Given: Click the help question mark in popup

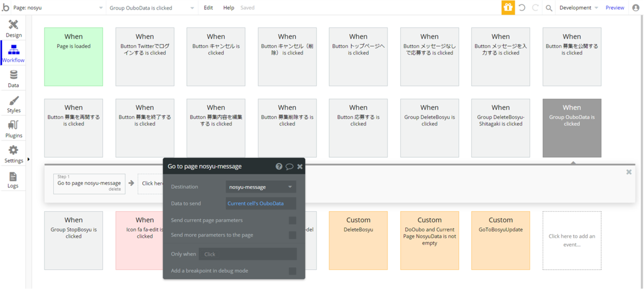Looking at the screenshot, I should 279,167.
